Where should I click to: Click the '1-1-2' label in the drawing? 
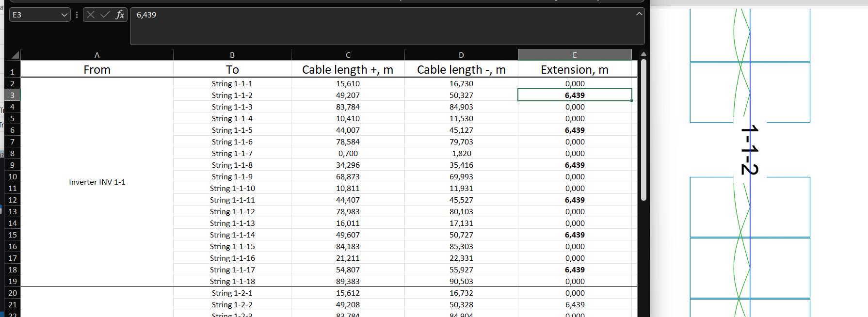click(x=750, y=150)
